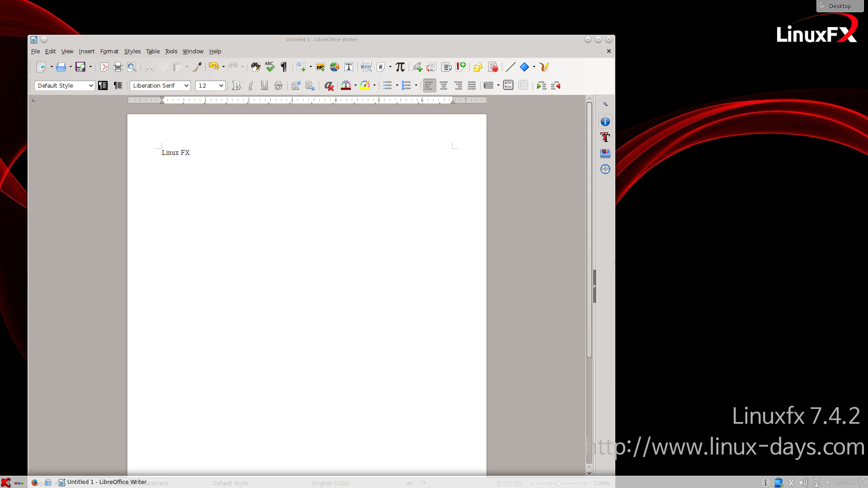Apply yellow highlighting color swatch
Viewport: 868px width, 488px height.
(x=365, y=85)
